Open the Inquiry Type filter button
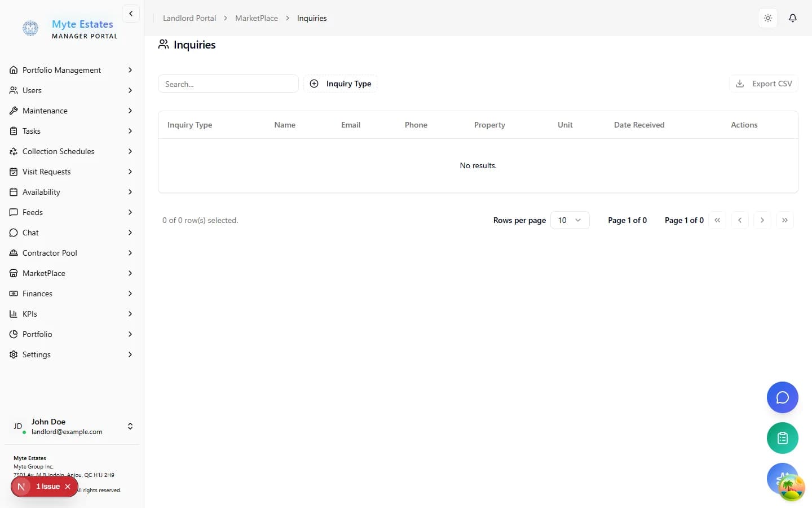 (341, 84)
